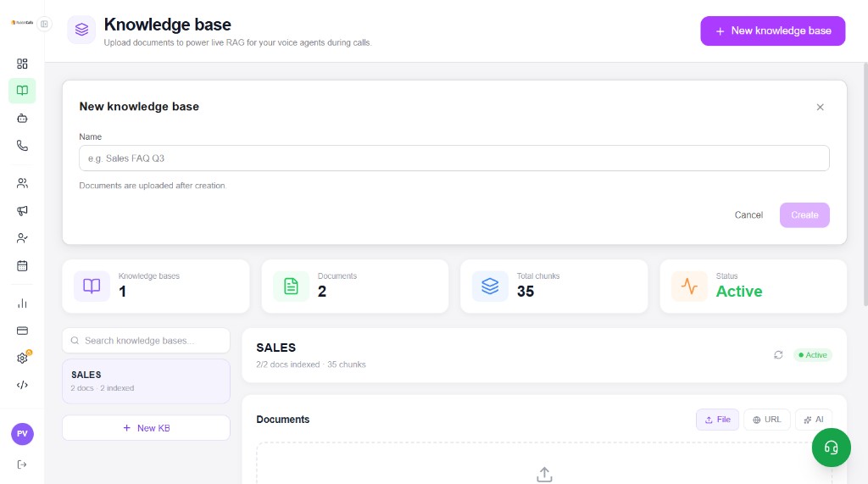
Task: Click the Documents stat file icon
Action: click(291, 287)
